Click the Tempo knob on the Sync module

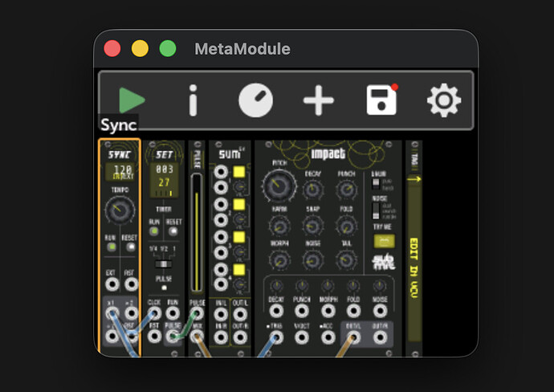(x=120, y=210)
